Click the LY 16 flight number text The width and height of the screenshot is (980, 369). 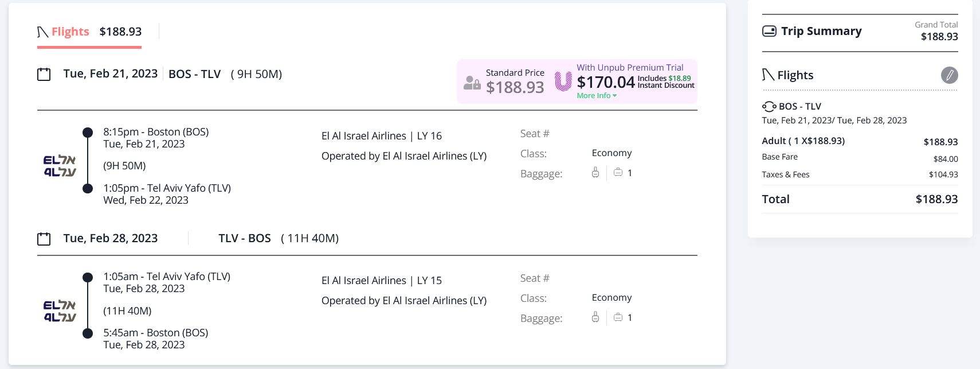(429, 136)
